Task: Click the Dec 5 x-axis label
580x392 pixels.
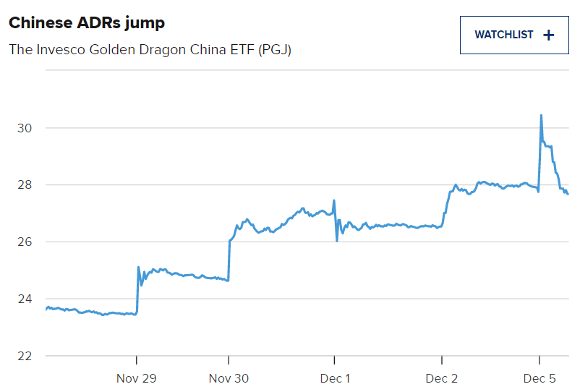Action: (x=540, y=378)
